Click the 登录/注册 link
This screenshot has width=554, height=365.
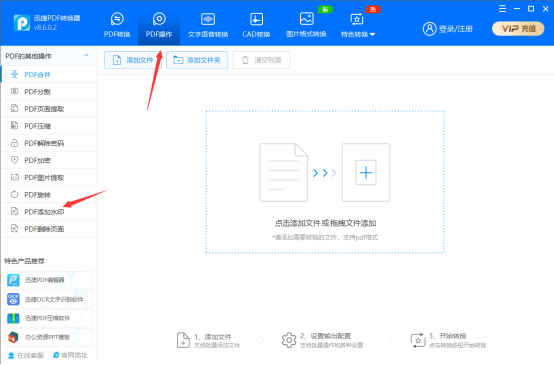pyautogui.click(x=455, y=29)
